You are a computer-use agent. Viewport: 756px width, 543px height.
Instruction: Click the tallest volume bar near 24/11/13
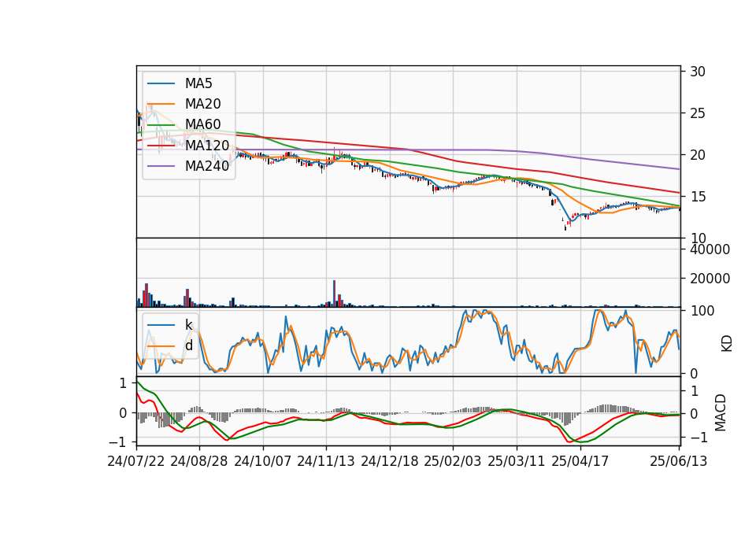coord(334,294)
